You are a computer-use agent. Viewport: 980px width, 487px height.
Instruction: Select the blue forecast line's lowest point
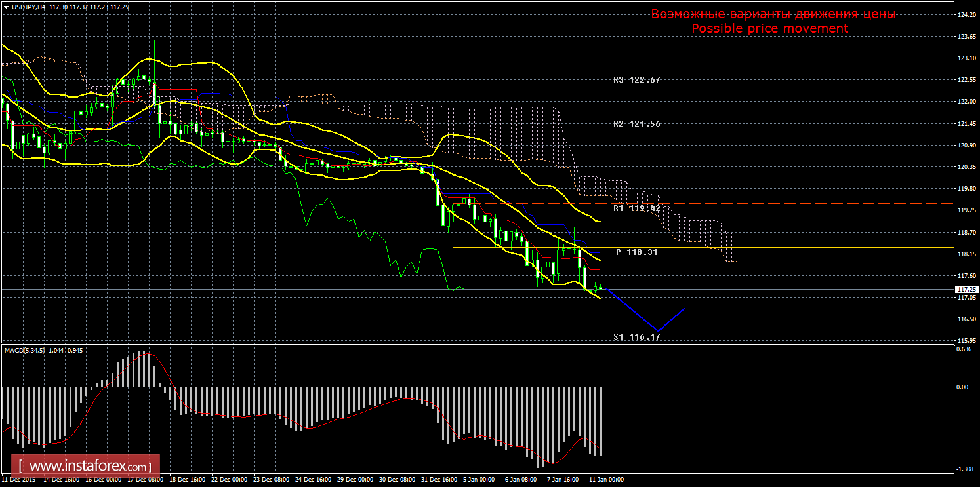click(x=657, y=330)
